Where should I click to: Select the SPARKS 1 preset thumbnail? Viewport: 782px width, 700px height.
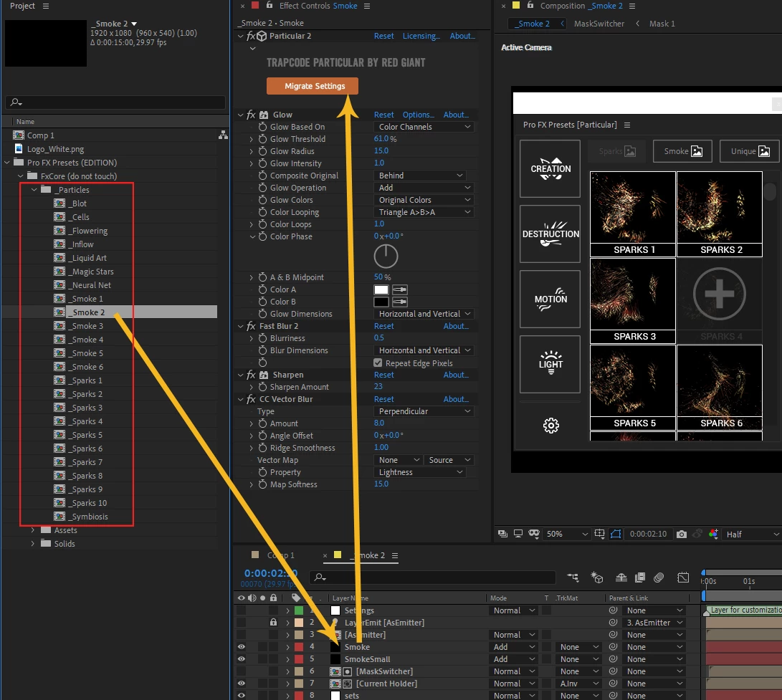pos(632,214)
